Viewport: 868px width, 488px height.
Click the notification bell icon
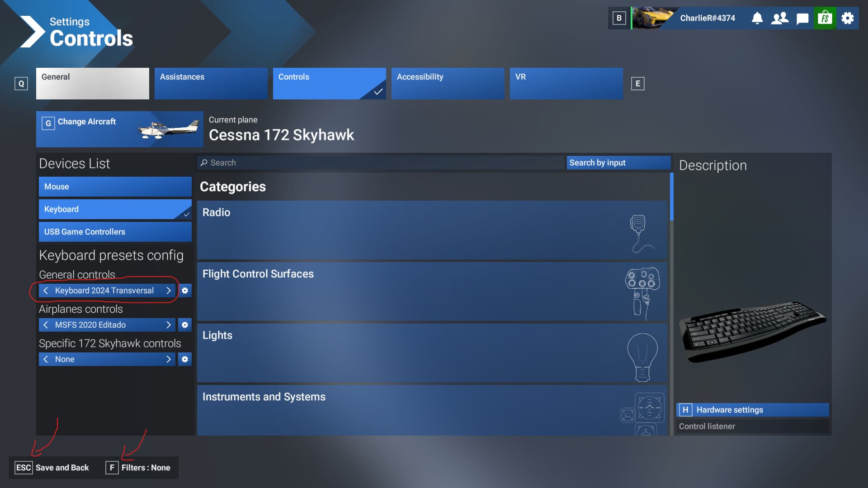point(757,18)
